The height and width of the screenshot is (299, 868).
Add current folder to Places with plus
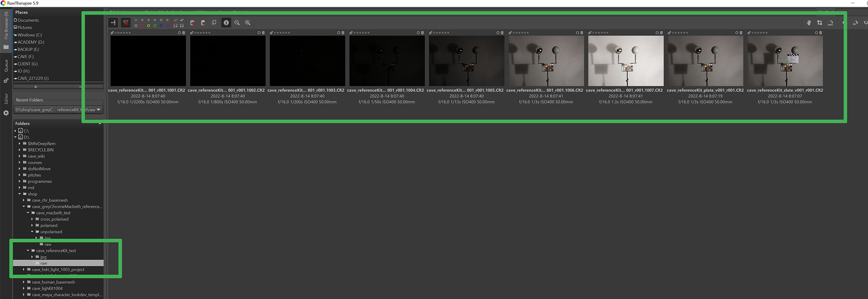(x=36, y=87)
